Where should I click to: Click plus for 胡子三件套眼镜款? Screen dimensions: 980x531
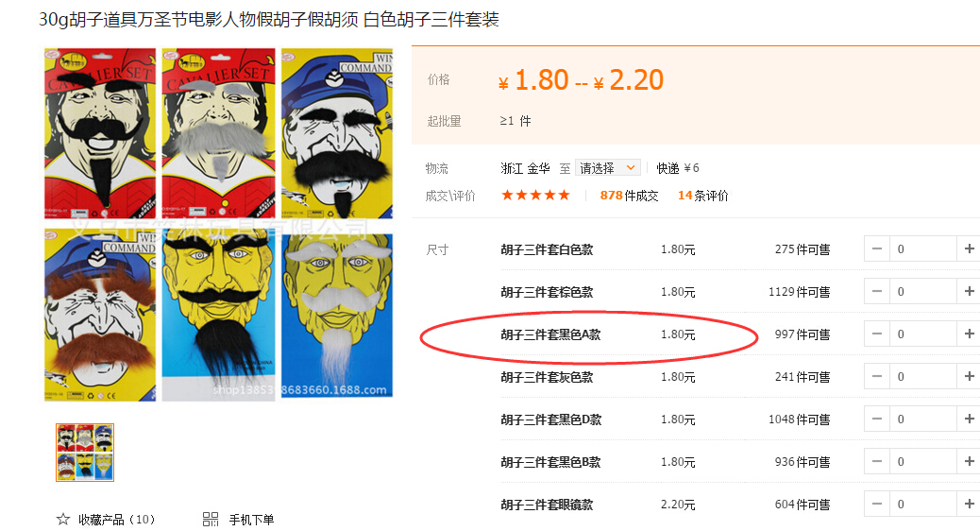[969, 505]
